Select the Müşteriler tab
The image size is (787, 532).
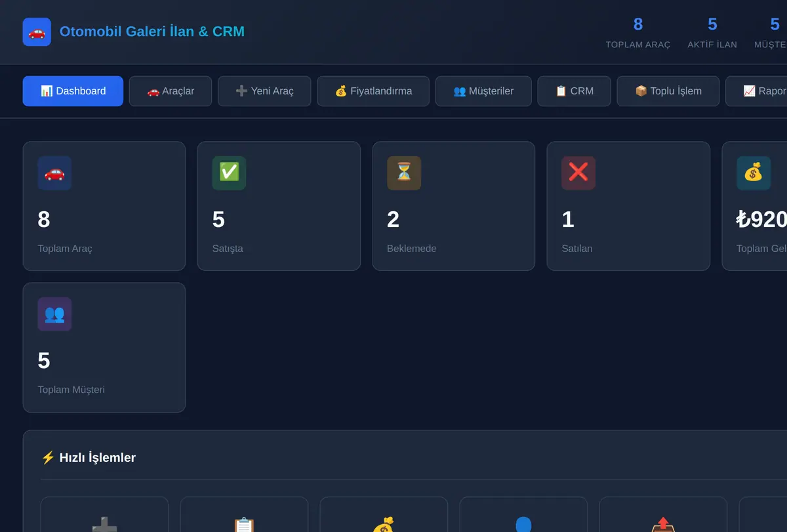click(483, 91)
